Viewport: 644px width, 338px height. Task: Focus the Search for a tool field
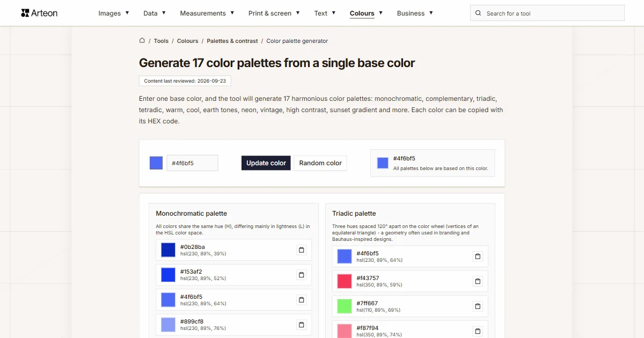(x=547, y=13)
